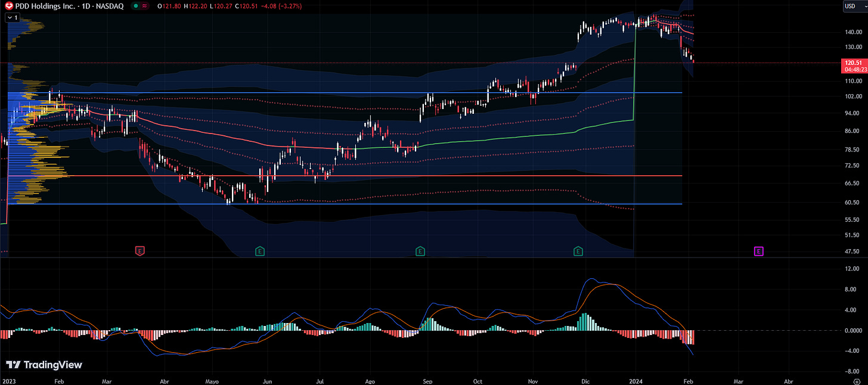Open the magenta upcoming earnings marker E
Viewport: 868px width, 385px height.
[x=759, y=252]
